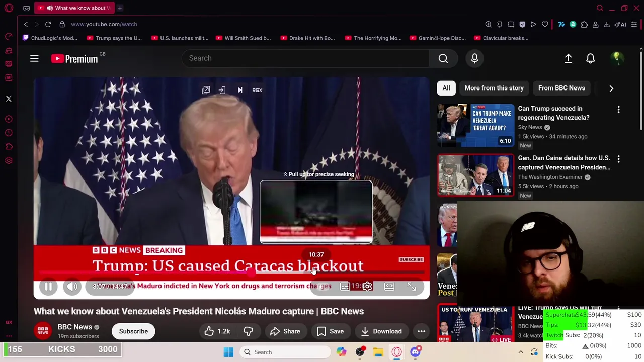
Task: Enter full screen video mode
Action: (412, 287)
